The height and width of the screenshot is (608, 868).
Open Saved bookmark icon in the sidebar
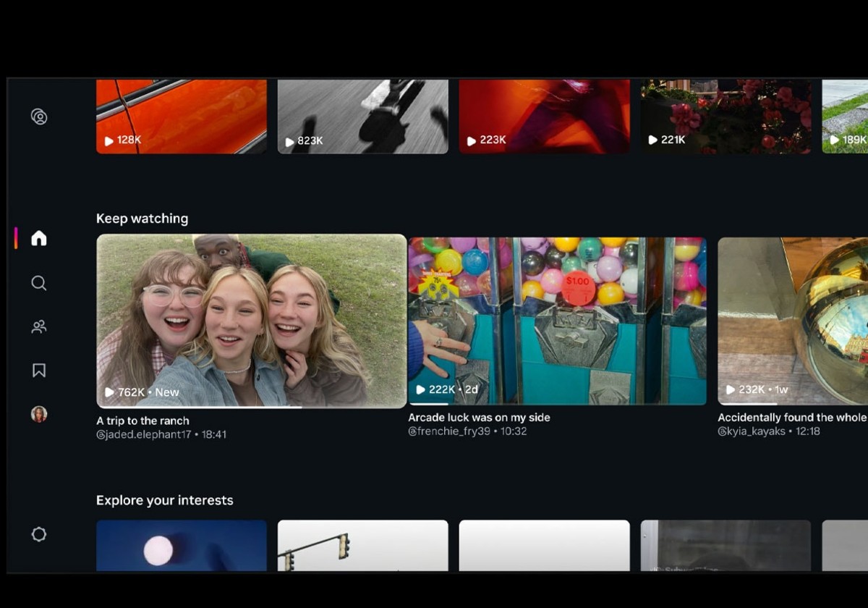(39, 371)
